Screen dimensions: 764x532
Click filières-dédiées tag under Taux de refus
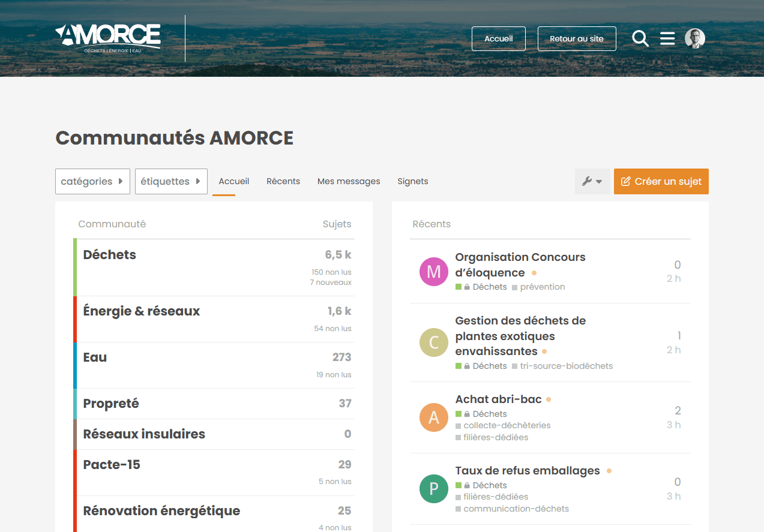(x=492, y=497)
